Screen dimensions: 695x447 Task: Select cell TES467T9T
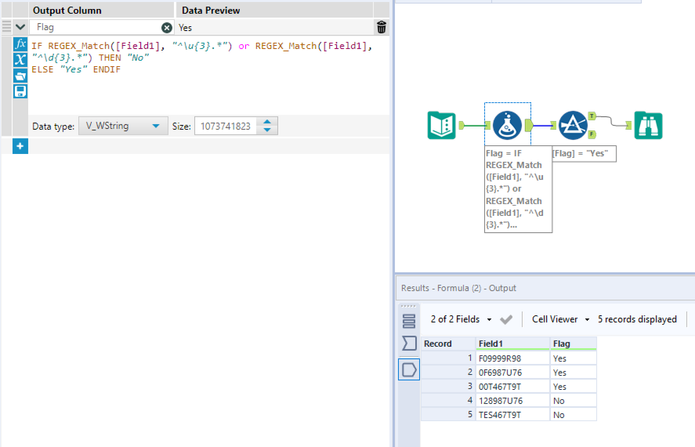pos(512,415)
